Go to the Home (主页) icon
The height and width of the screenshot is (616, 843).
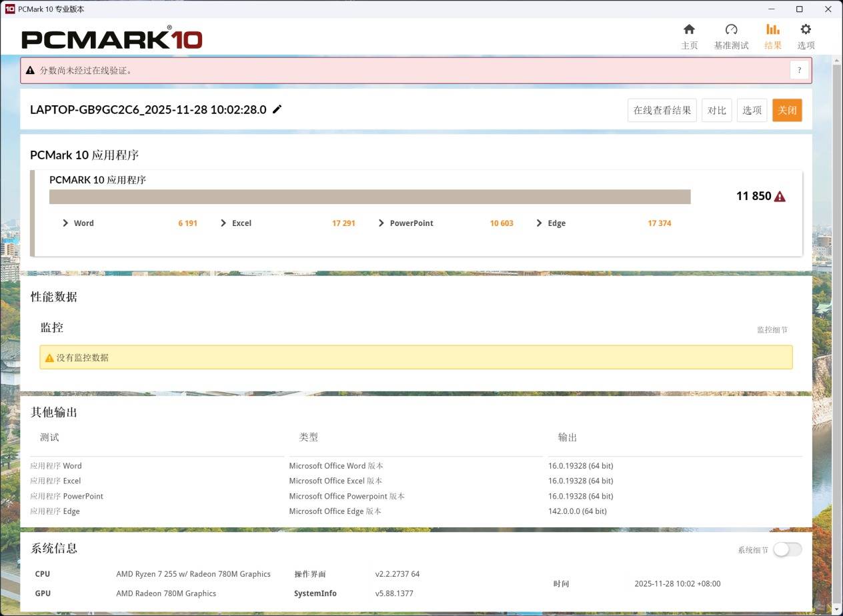(689, 29)
